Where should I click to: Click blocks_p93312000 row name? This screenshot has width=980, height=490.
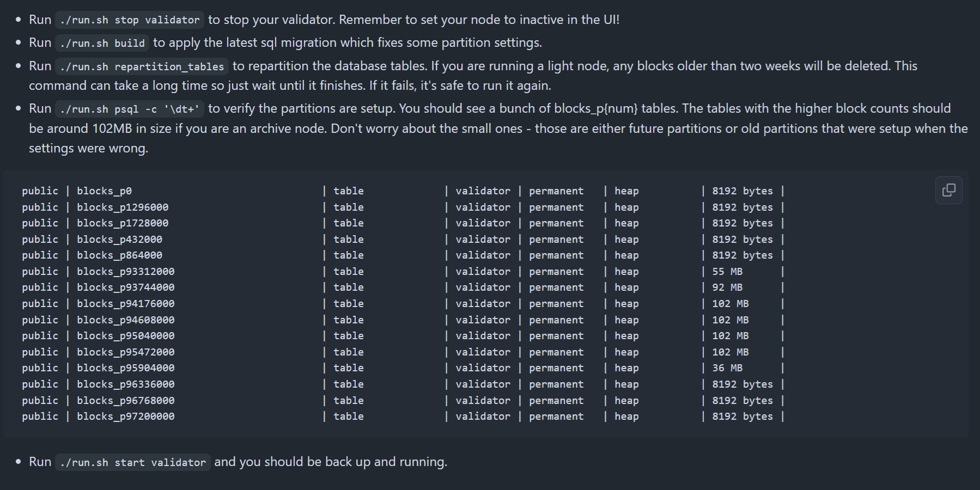coord(126,272)
